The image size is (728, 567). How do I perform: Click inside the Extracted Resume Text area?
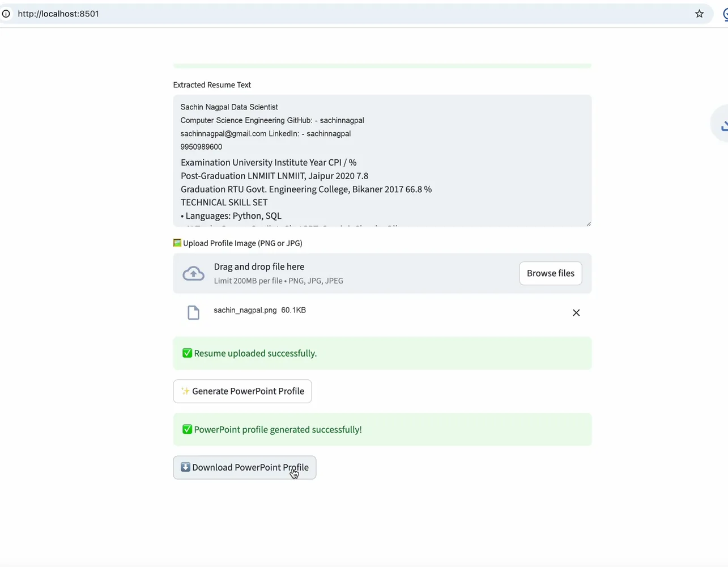pos(382,160)
